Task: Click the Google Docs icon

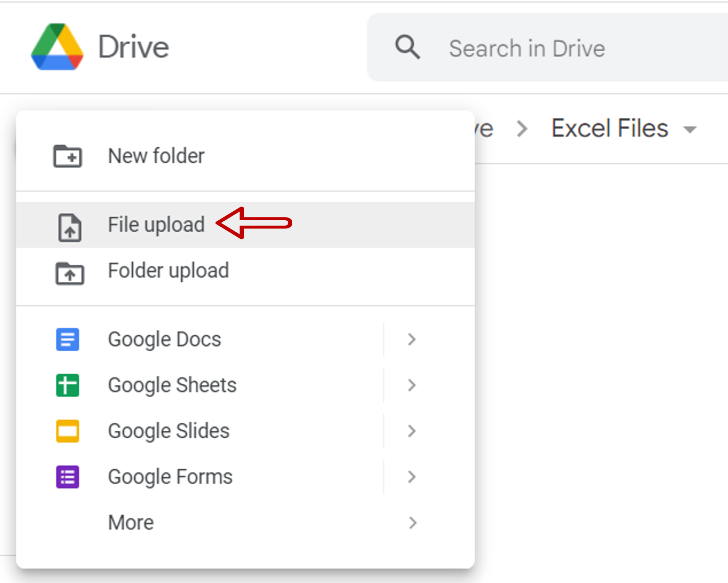Action: pyautogui.click(x=67, y=339)
